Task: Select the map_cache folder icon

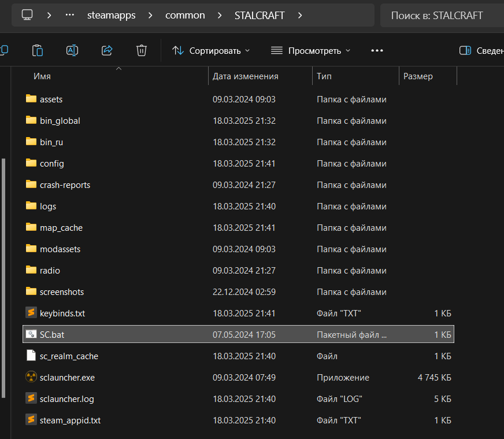Action: pos(31,227)
